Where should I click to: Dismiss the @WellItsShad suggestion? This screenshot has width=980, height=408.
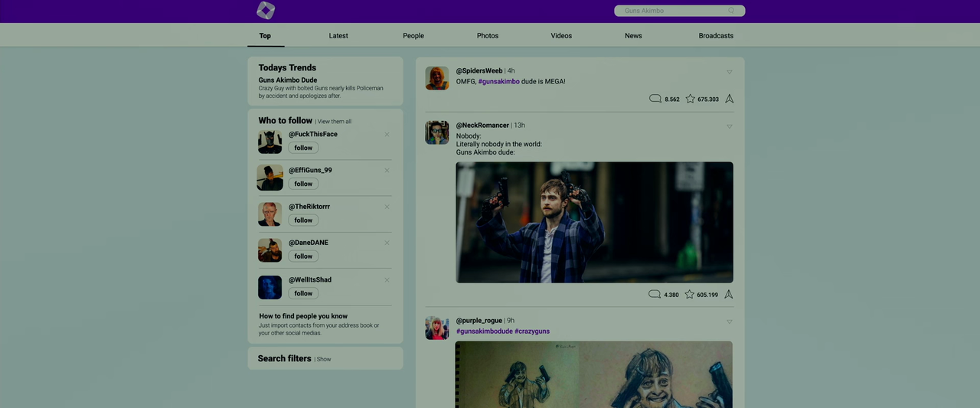(387, 280)
